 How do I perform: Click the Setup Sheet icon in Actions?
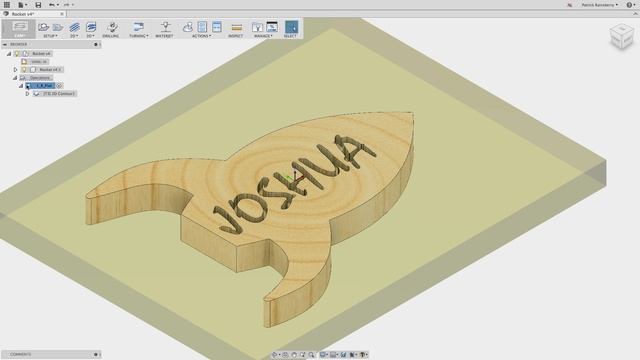(x=217, y=27)
